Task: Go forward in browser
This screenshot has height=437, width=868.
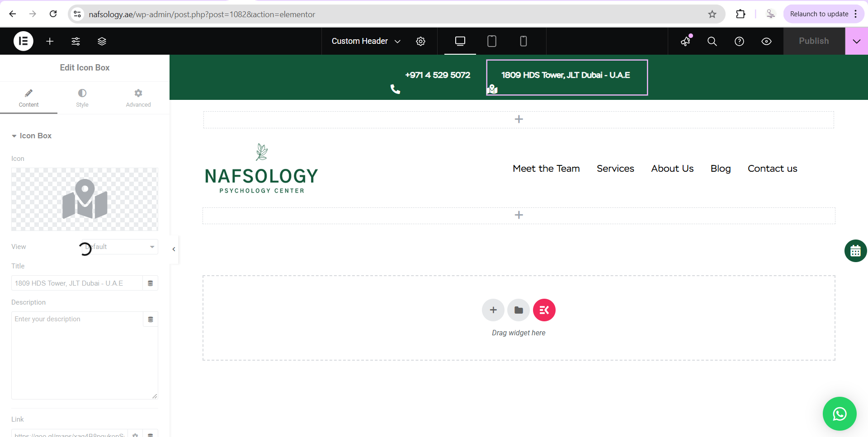Action: [x=33, y=14]
